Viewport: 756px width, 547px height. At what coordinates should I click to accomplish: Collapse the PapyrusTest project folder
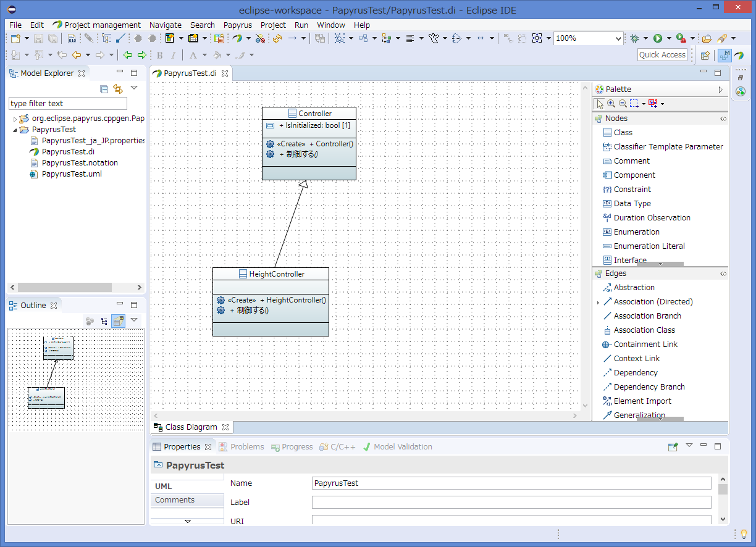(15, 130)
